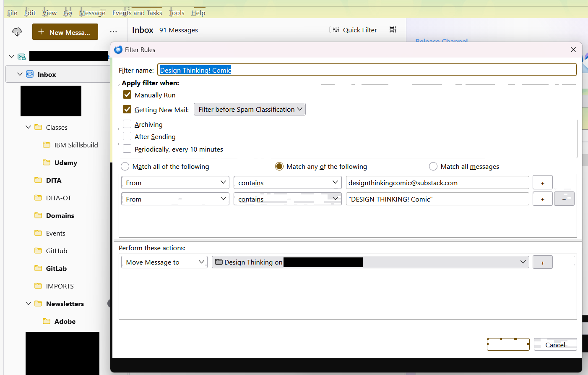Click the Events folder icon
The image size is (588, 375).
coord(38,233)
